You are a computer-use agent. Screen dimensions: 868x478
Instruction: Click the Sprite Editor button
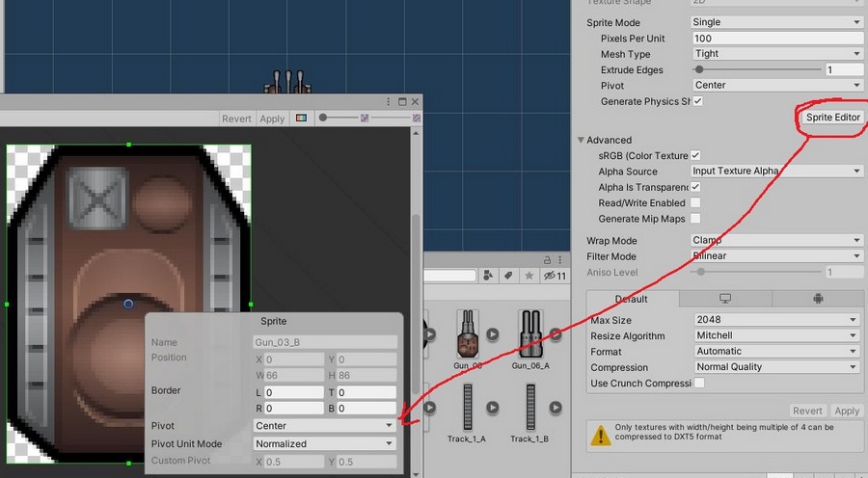pos(832,118)
